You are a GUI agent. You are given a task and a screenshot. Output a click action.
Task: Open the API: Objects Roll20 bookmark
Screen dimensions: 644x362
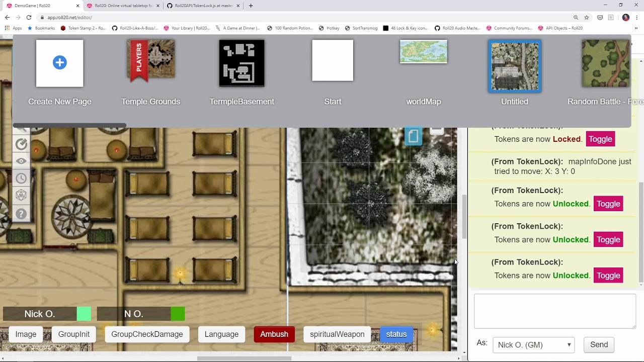coord(560,28)
